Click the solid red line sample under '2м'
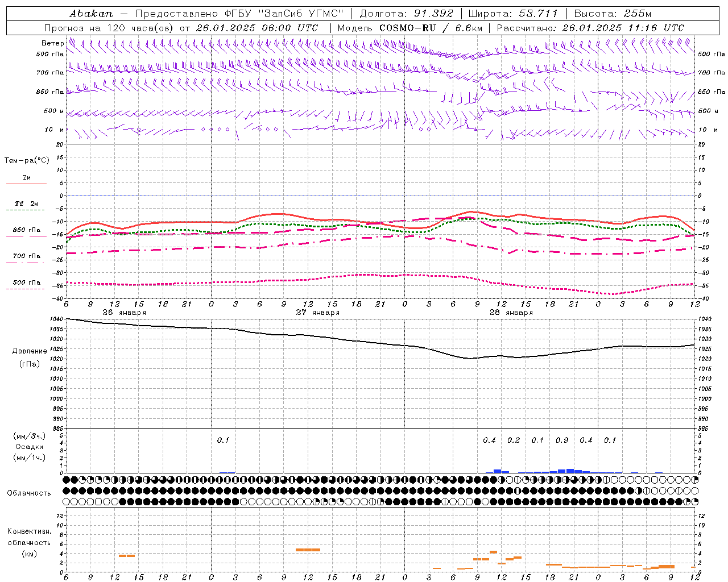This screenshot has height=582, width=728. tap(26, 184)
